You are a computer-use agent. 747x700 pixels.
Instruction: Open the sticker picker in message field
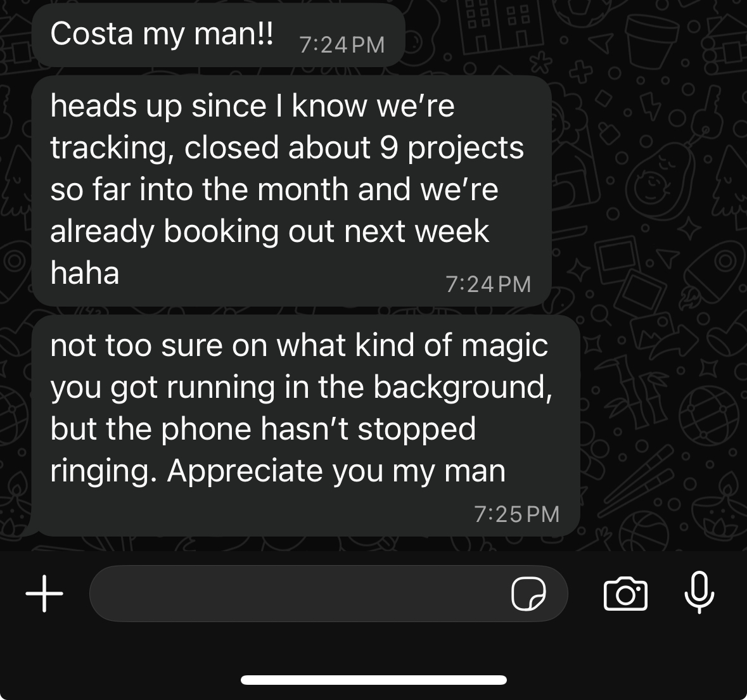528,594
